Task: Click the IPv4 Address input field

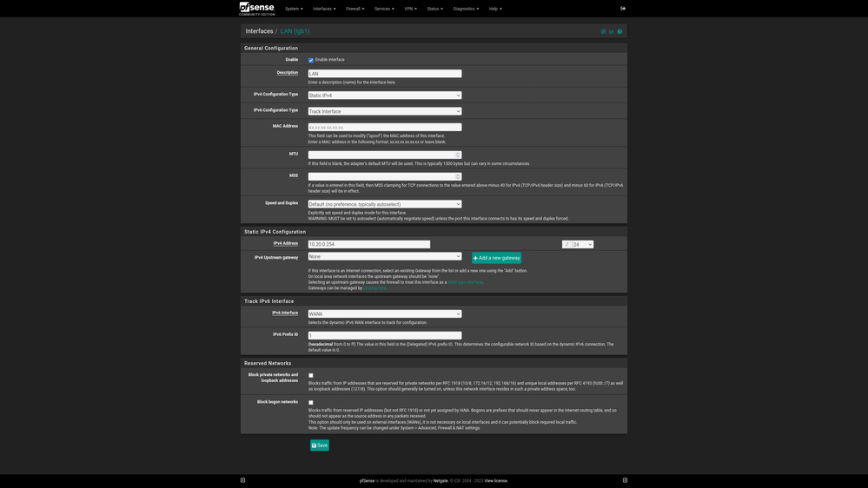Action: coord(368,245)
